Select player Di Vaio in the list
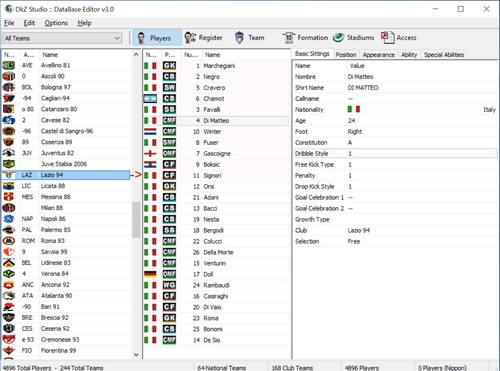This screenshot has height=371, width=500. pos(217,307)
